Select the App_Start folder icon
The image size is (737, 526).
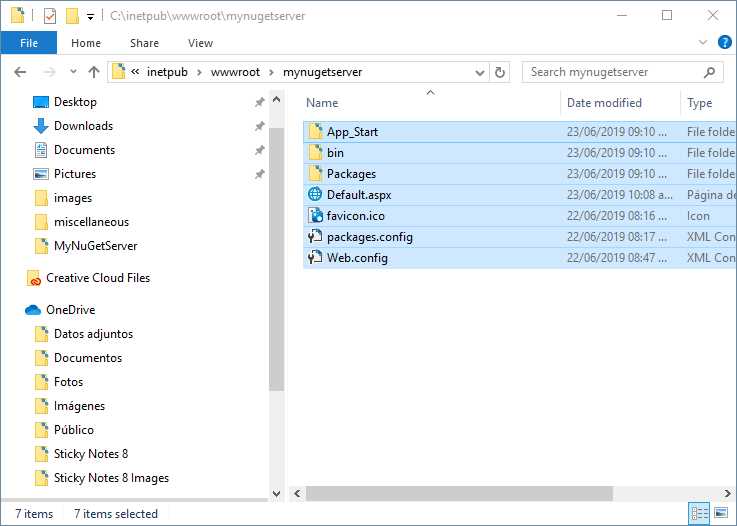315,132
